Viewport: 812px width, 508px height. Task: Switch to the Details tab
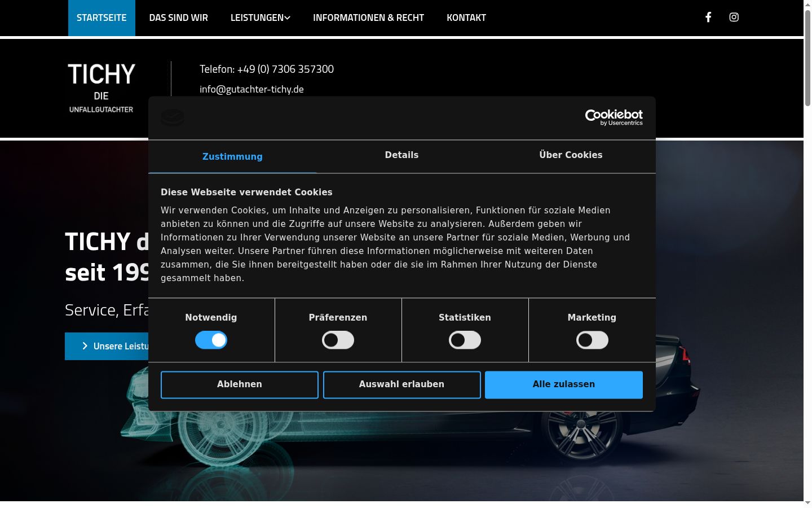coord(401,156)
